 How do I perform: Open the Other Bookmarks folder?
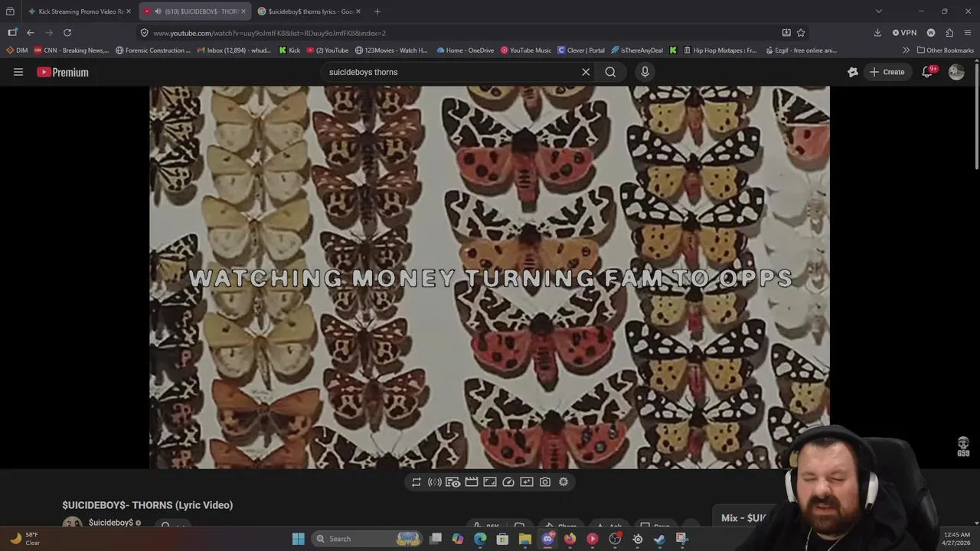tap(946, 51)
